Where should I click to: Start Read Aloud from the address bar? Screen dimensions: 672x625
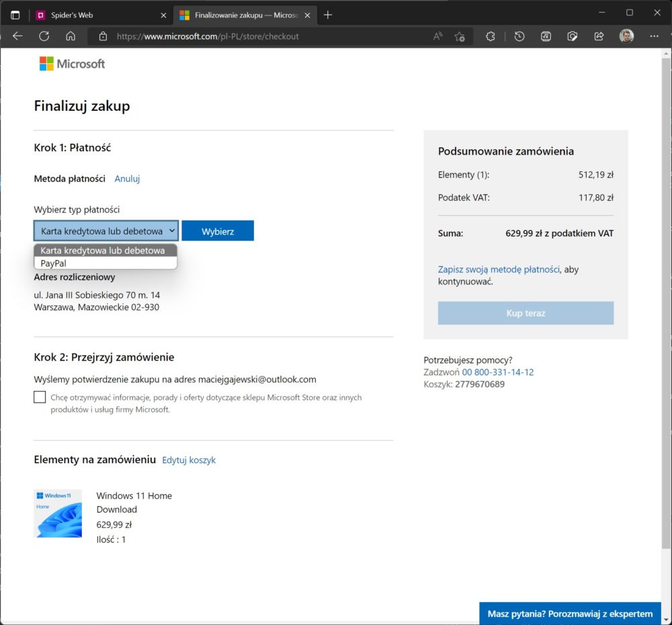tap(437, 36)
